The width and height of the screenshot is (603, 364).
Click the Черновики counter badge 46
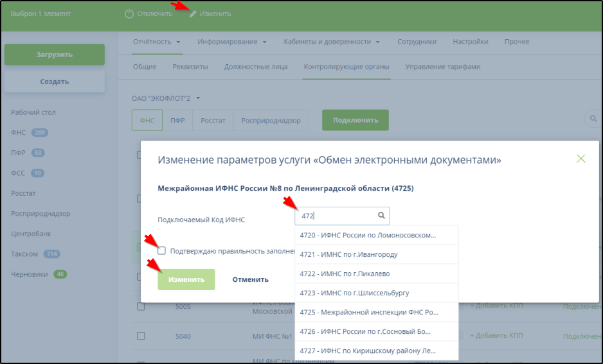[60, 274]
